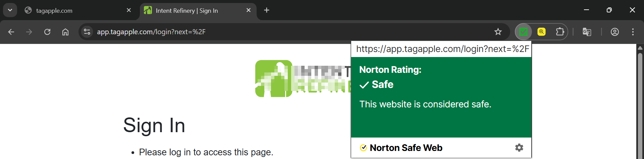Screen dimensions: 644x159
Task: Select the Intent Refinery Sign In tab
Action: (x=195, y=10)
